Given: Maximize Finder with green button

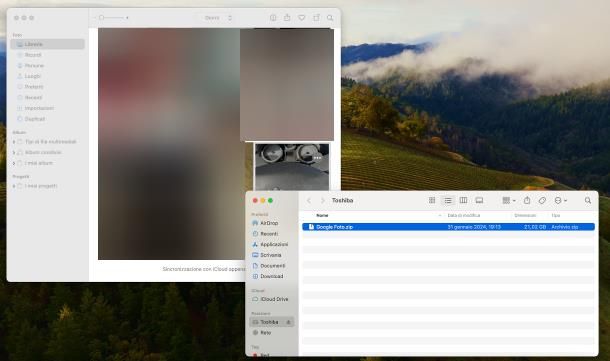Looking at the screenshot, I should coord(270,200).
